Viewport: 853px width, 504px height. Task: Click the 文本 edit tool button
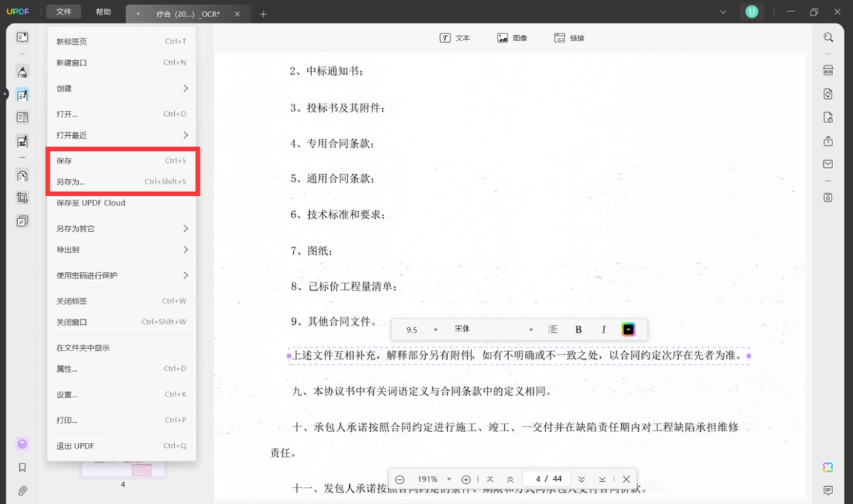[x=455, y=38]
